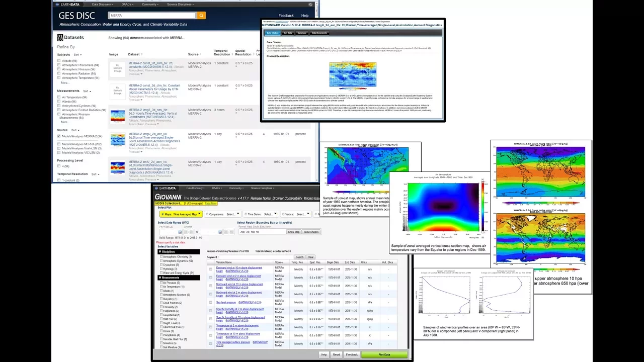The height and width of the screenshot is (362, 644).
Task: Click the Show Map button
Action: click(294, 232)
